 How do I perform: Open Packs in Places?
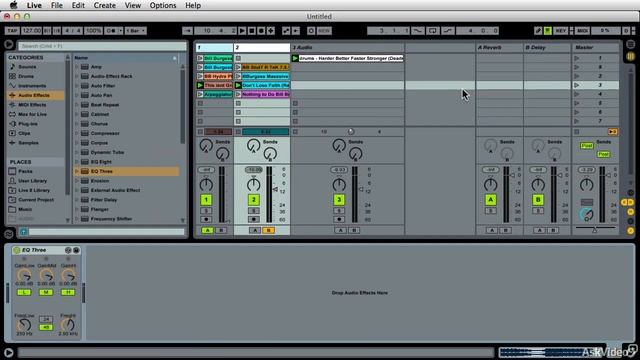[25, 171]
